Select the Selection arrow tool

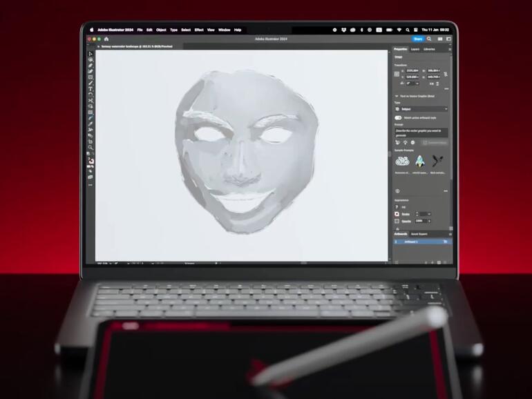click(91, 54)
